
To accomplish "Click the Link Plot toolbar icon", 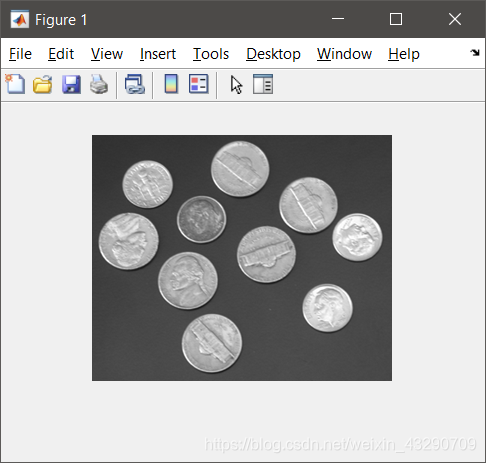I will pyautogui.click(x=135, y=84).
